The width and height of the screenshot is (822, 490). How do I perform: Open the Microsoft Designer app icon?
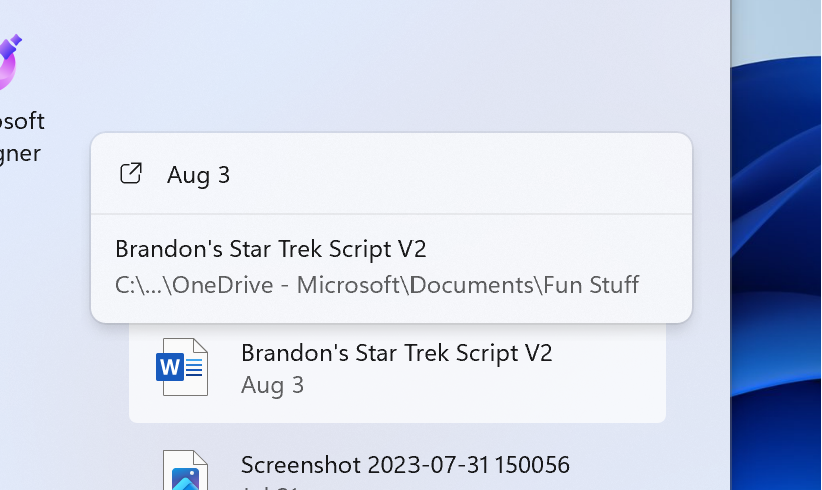point(10,60)
